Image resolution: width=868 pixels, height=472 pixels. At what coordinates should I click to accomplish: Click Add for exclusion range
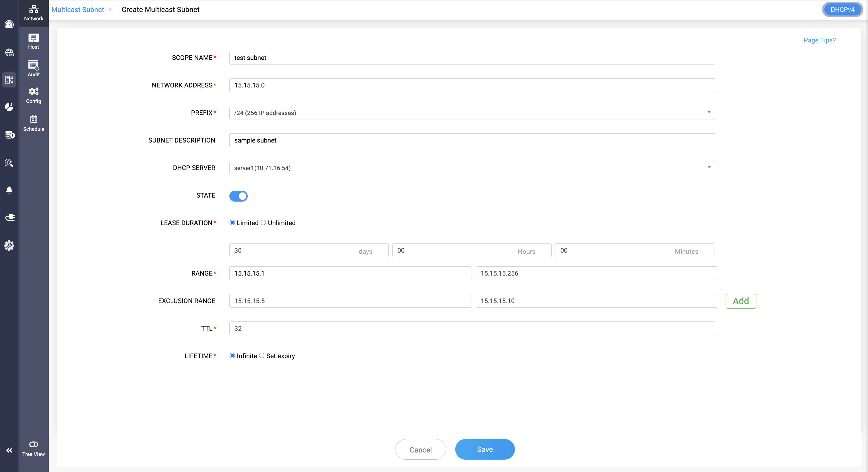pyautogui.click(x=740, y=301)
